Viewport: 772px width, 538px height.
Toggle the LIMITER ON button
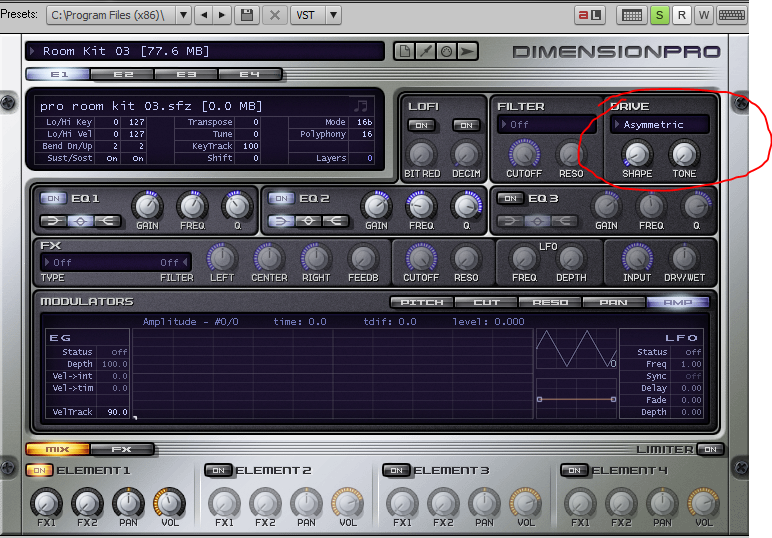pos(710,449)
